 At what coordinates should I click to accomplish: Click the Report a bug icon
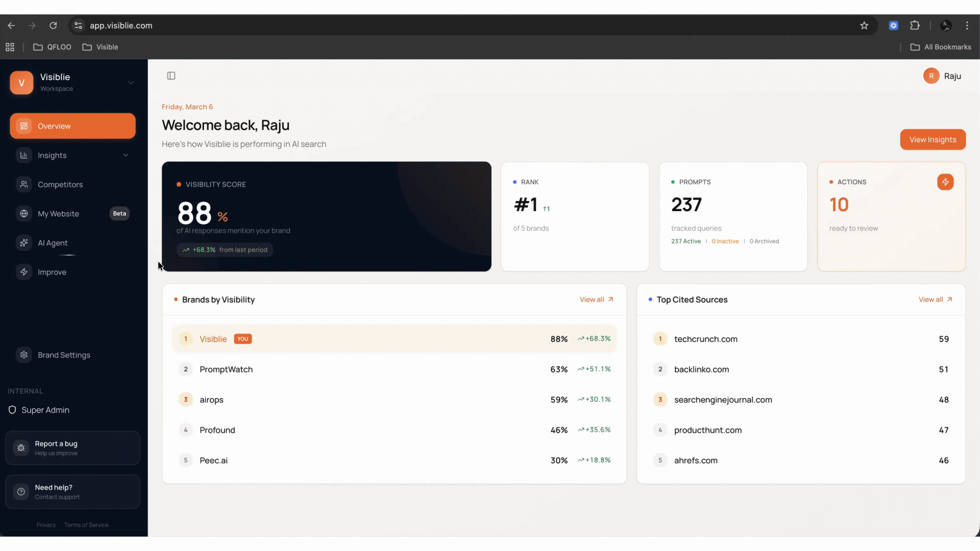pyautogui.click(x=21, y=448)
